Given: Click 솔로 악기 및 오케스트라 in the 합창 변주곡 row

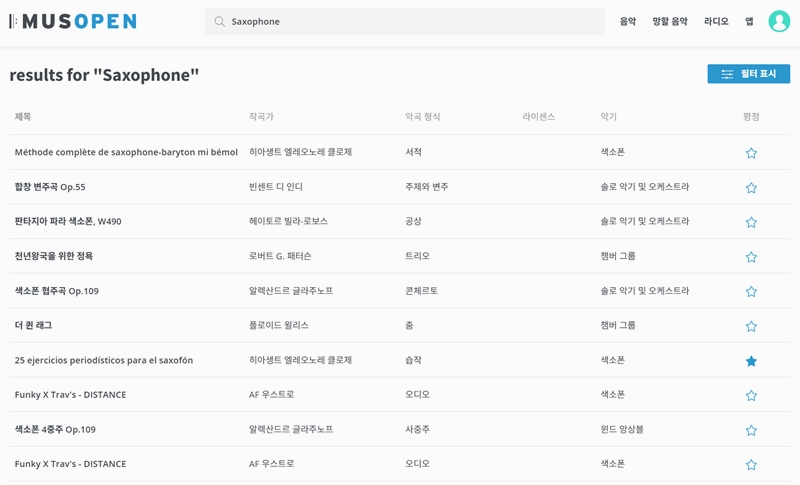Looking at the screenshot, I should point(644,187).
